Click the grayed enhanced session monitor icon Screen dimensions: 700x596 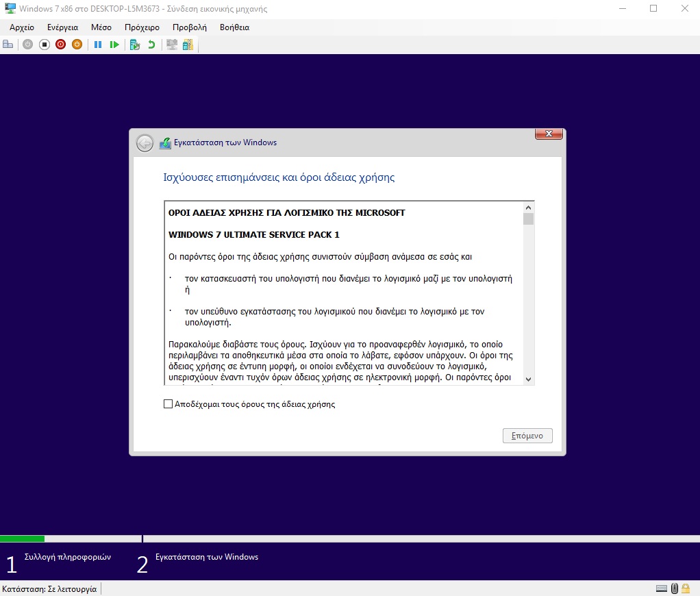[172, 45]
